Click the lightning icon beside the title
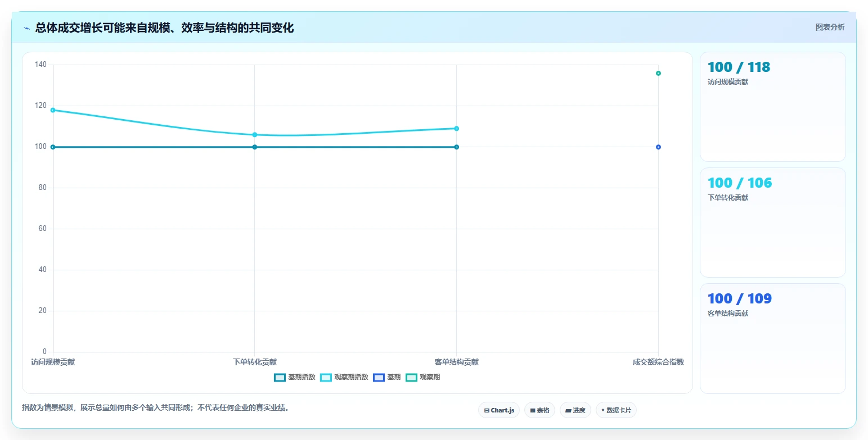Image resolution: width=868 pixels, height=440 pixels. point(27,28)
